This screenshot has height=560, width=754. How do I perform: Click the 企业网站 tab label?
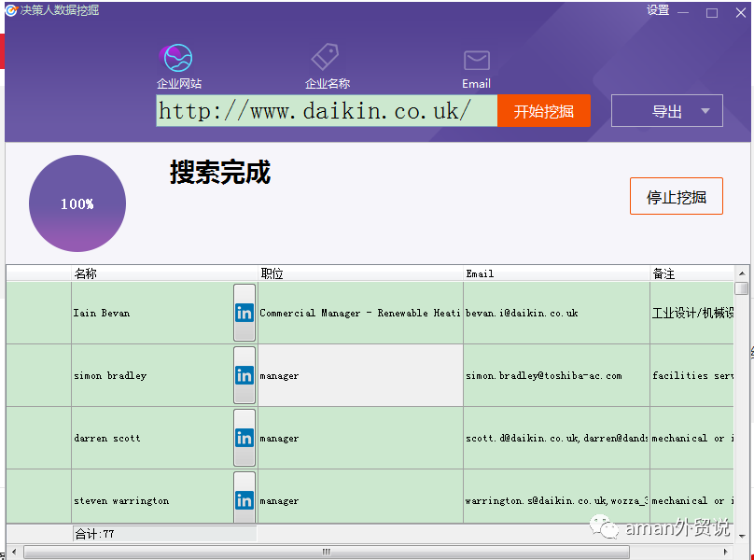[179, 84]
